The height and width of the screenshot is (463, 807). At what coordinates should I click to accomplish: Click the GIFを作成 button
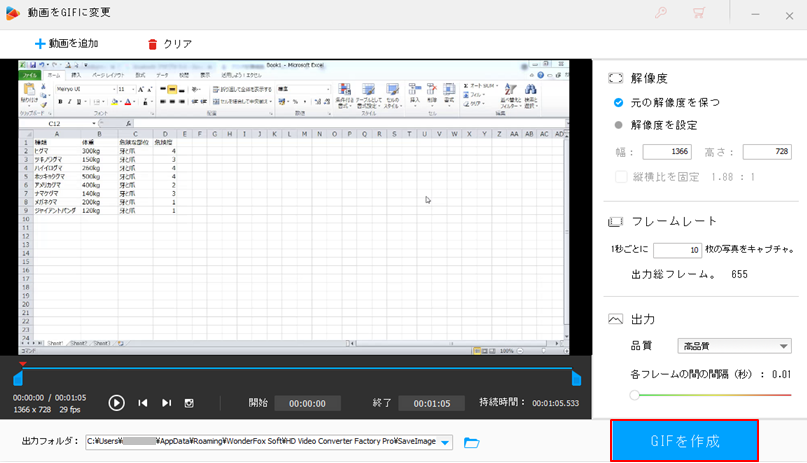pos(685,441)
